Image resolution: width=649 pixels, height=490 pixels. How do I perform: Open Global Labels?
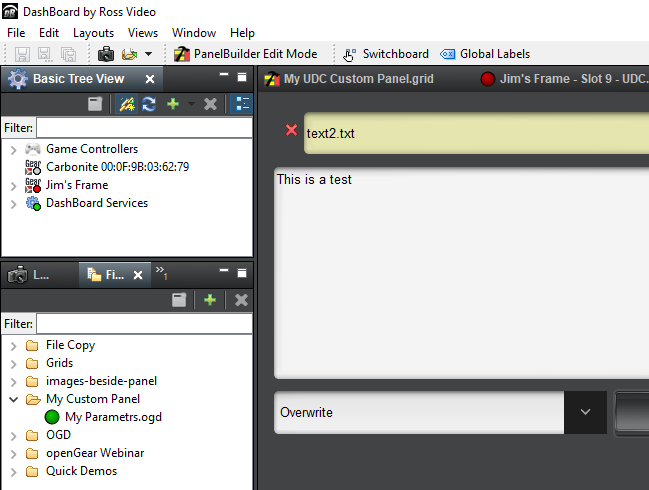click(485, 54)
